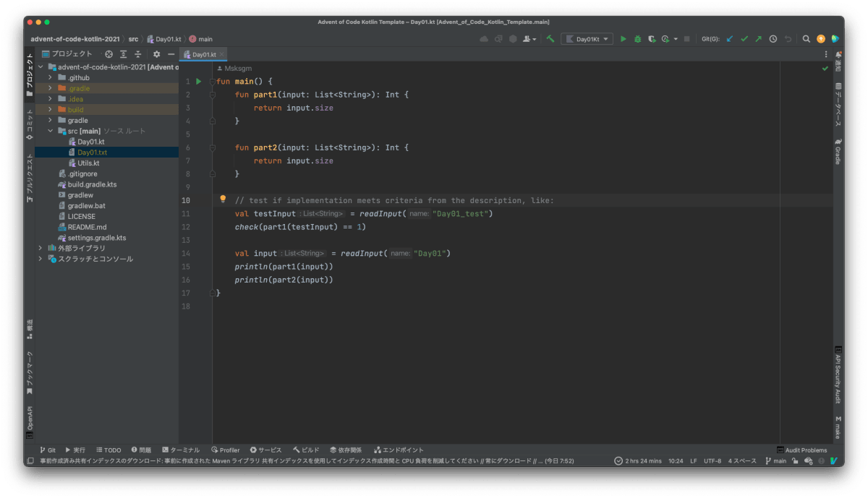Debug Day01Kt using the bug icon
Image resolution: width=868 pixels, height=498 pixels.
638,38
